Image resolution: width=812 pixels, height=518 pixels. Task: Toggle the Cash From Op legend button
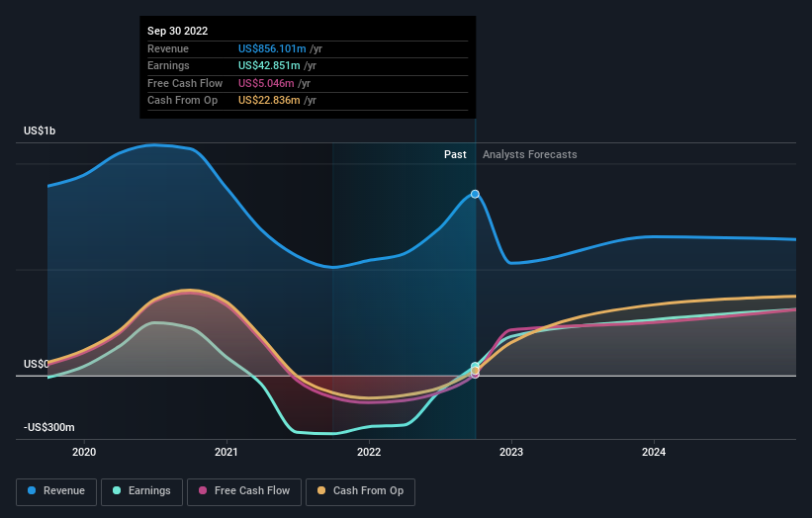pyautogui.click(x=360, y=491)
